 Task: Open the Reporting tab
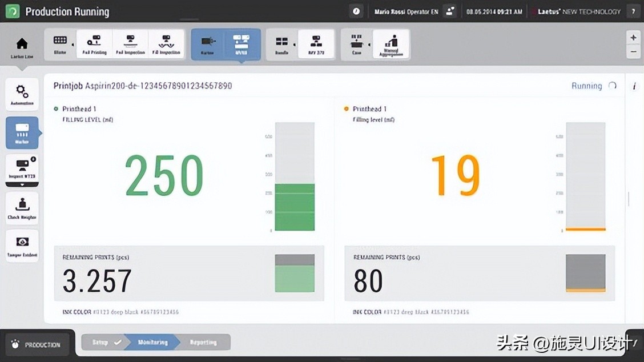click(203, 342)
